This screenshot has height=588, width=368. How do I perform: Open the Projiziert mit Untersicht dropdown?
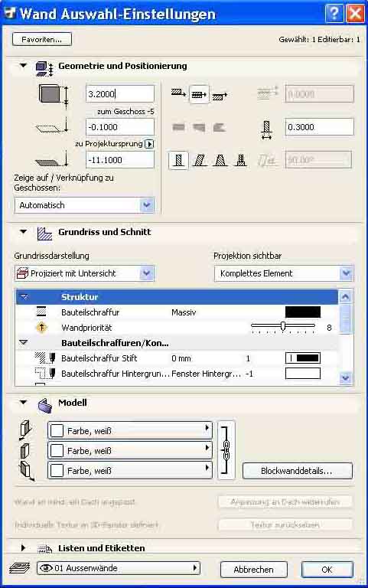(x=147, y=273)
